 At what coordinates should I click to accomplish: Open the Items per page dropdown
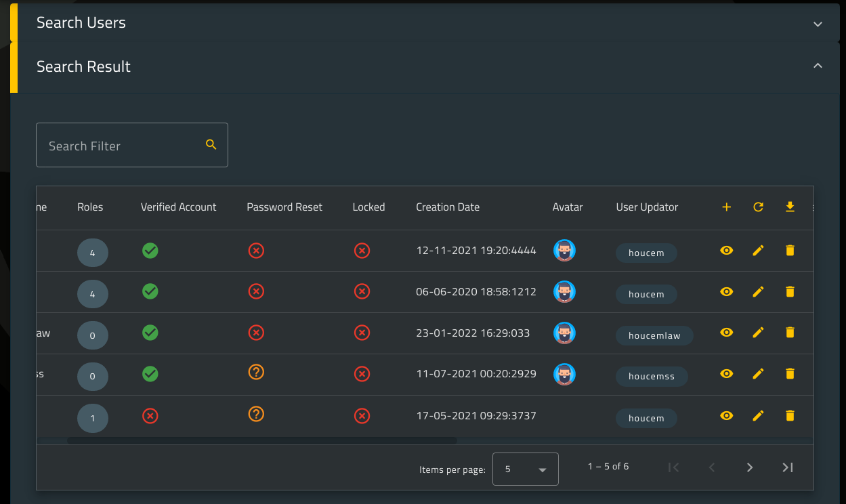[x=526, y=469]
